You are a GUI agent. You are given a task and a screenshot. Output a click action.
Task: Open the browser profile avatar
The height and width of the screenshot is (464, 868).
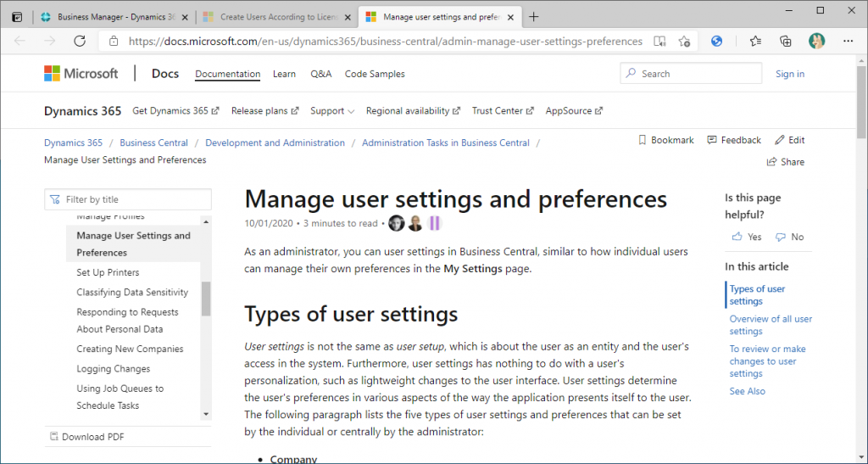coord(816,41)
